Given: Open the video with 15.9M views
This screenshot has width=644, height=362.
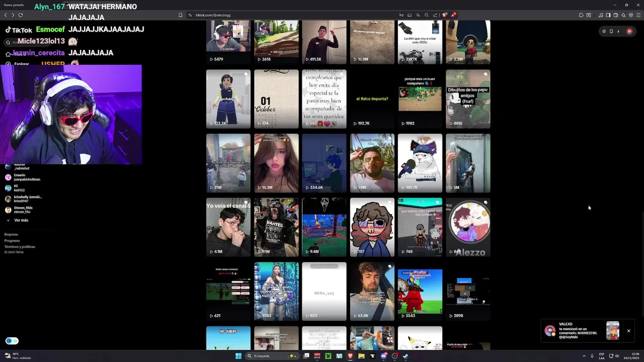Looking at the screenshot, I should click(x=372, y=42).
